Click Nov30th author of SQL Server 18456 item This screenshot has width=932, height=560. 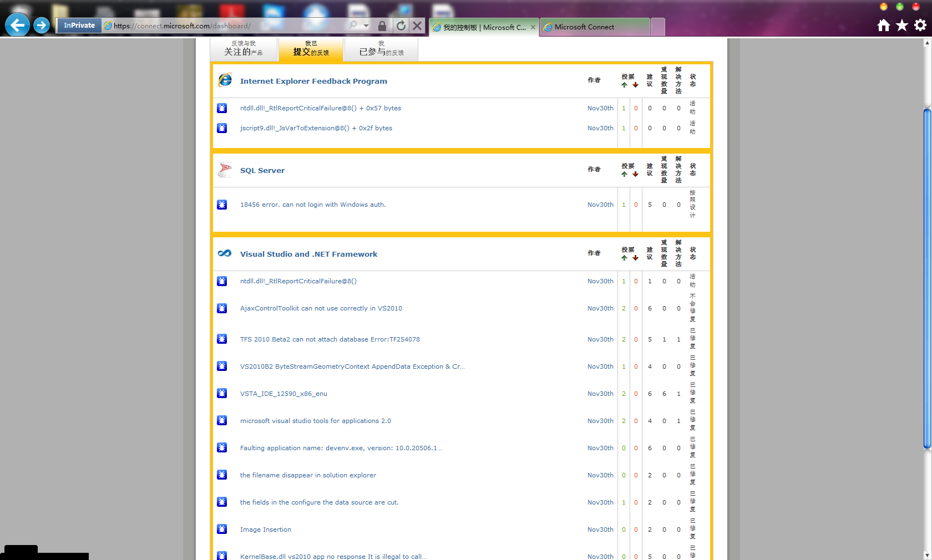point(600,205)
